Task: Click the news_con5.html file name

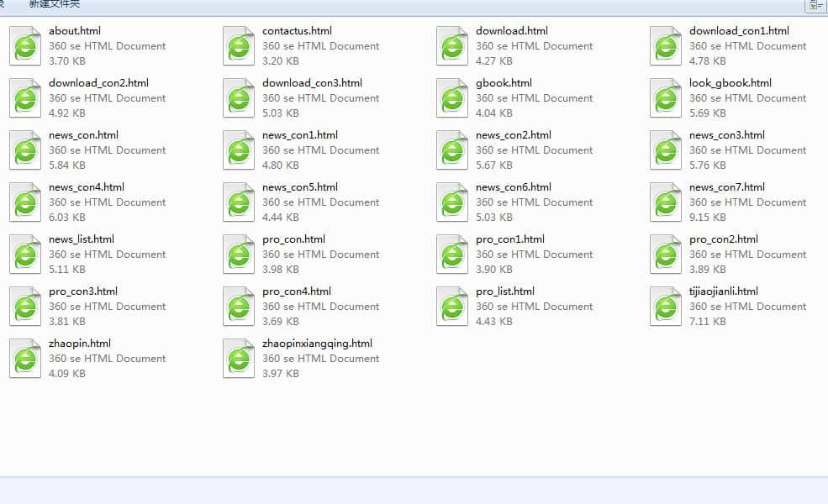Action: pyautogui.click(x=300, y=187)
